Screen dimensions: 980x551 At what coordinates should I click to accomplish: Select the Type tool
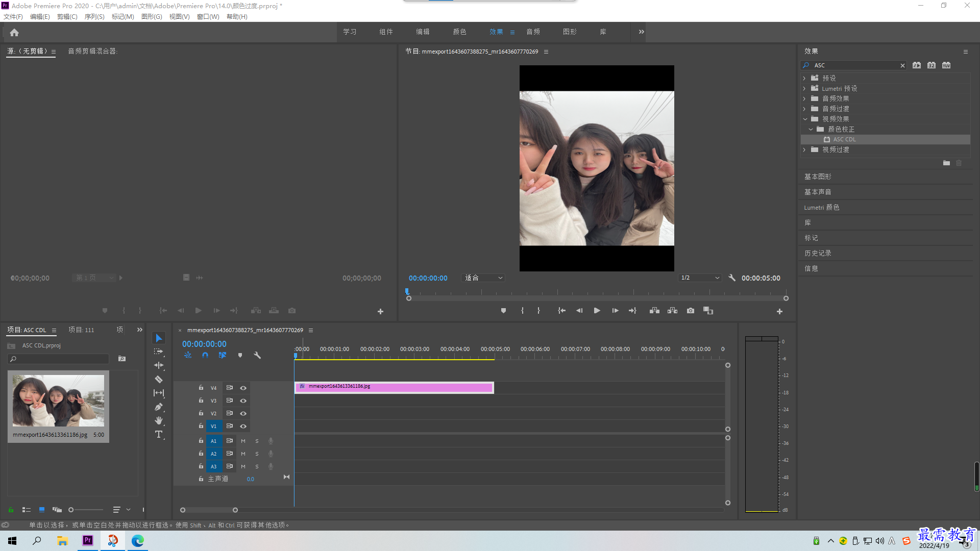[x=159, y=434]
